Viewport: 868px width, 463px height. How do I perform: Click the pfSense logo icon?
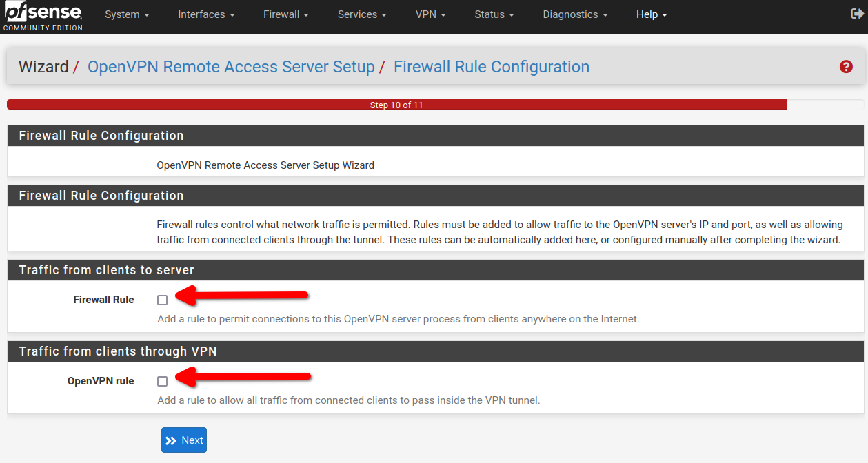(43, 17)
